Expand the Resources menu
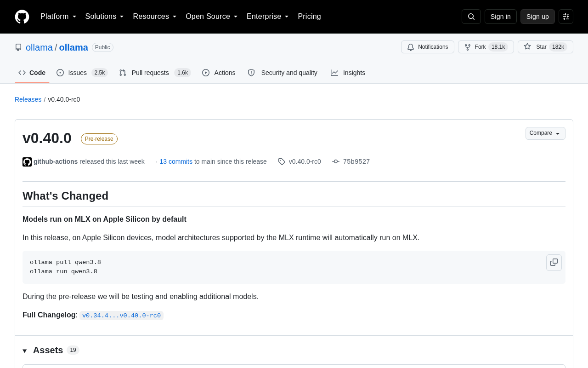This screenshot has width=588, height=368. click(155, 17)
